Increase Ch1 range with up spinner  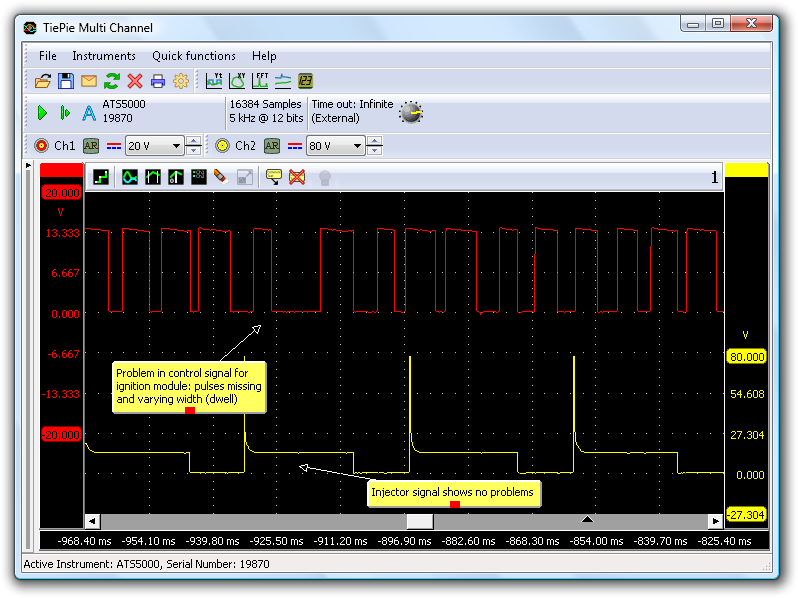(x=193, y=141)
